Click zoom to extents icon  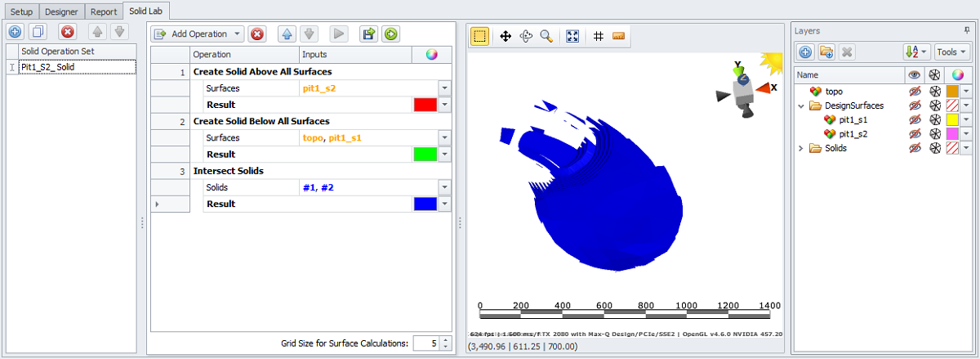[572, 36]
